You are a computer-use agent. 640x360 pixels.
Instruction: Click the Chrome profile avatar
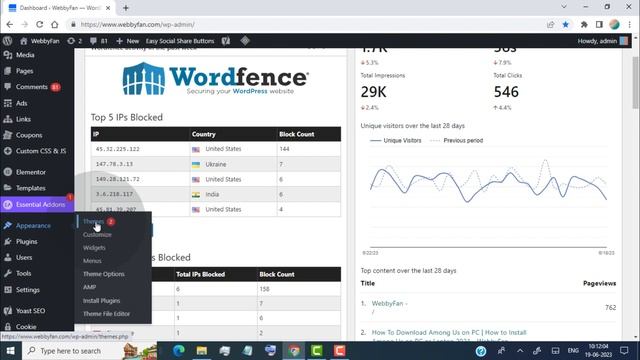pos(615,24)
